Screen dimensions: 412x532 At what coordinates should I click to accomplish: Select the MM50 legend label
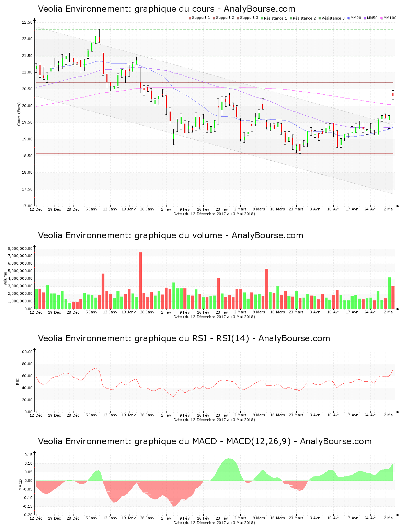[x=372, y=18]
